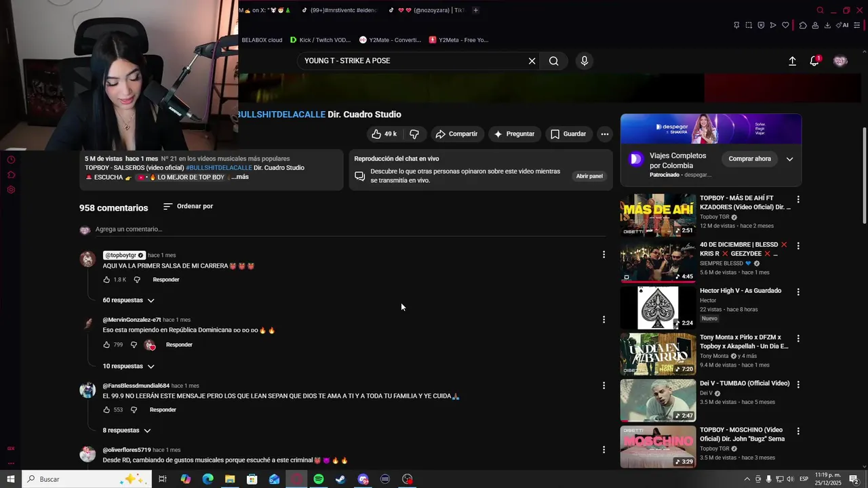Click the Buscar taskbar search box
The height and width of the screenshot is (488, 868).
[87, 479]
